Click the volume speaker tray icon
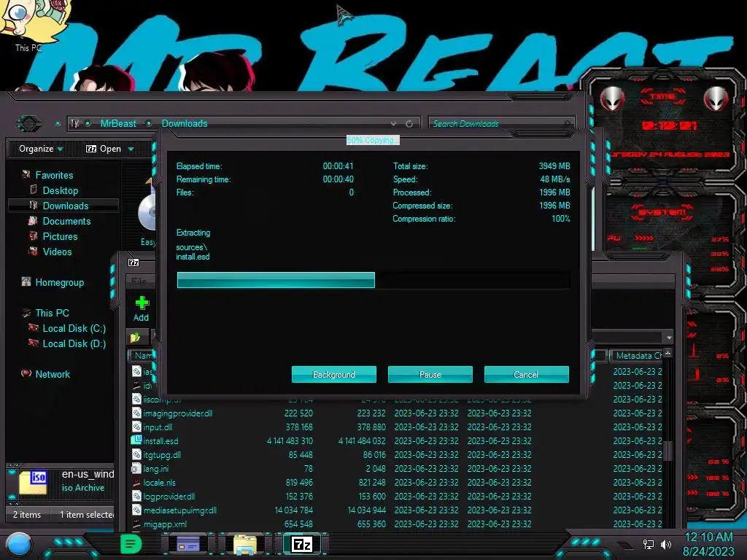The image size is (747, 560). [x=665, y=544]
